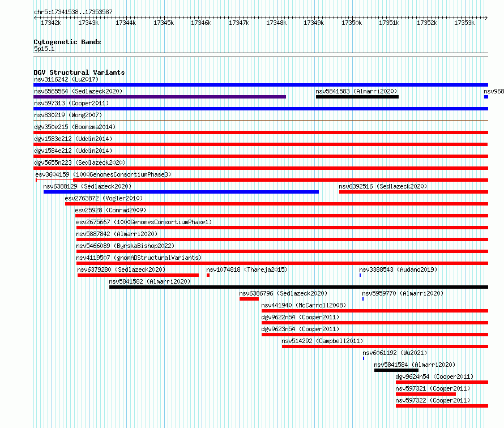Screen dimensions: 504x428
Task: Click the nsv5841582 (Almarri2020) black bar
Action: tap(298, 287)
